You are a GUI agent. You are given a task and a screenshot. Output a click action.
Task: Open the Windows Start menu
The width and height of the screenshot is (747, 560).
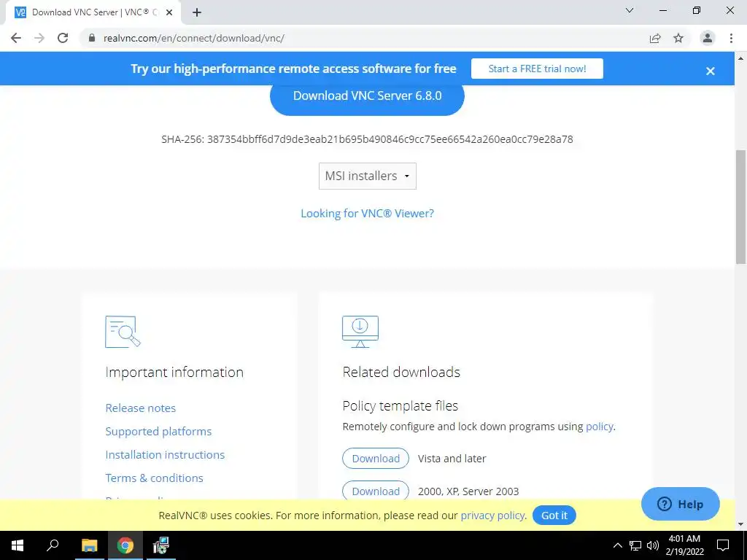click(x=18, y=545)
